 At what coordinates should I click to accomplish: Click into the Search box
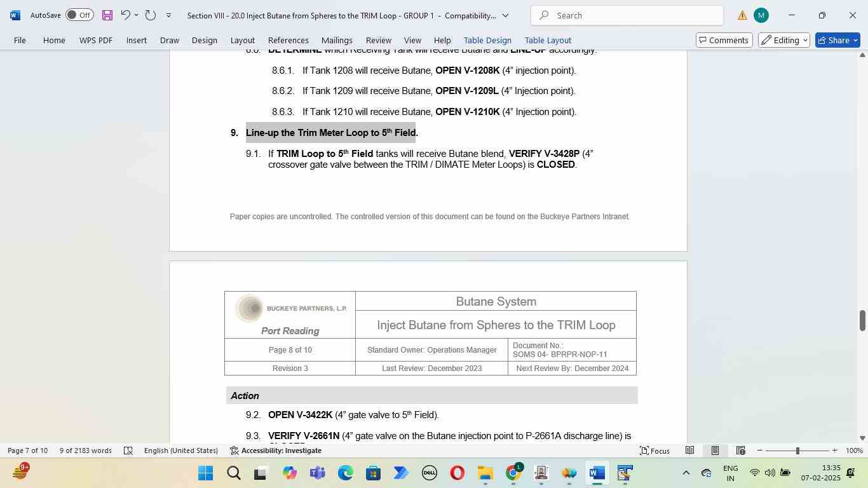[627, 15]
